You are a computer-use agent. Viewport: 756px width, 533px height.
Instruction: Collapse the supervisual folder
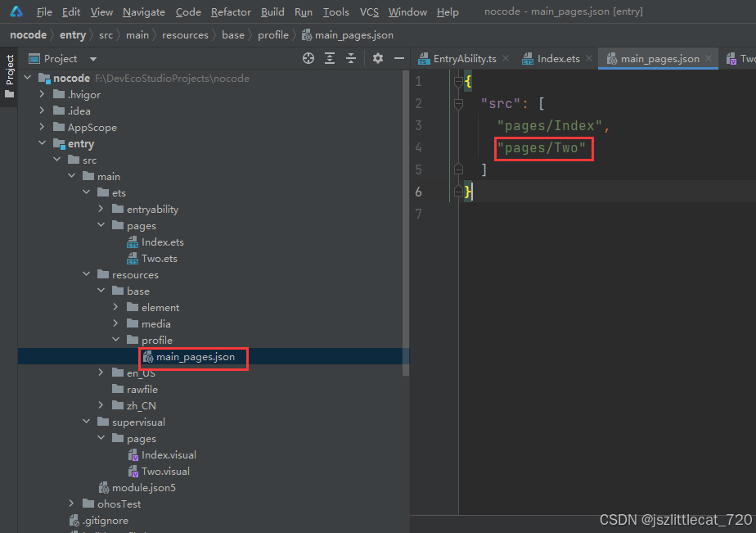[x=86, y=422]
